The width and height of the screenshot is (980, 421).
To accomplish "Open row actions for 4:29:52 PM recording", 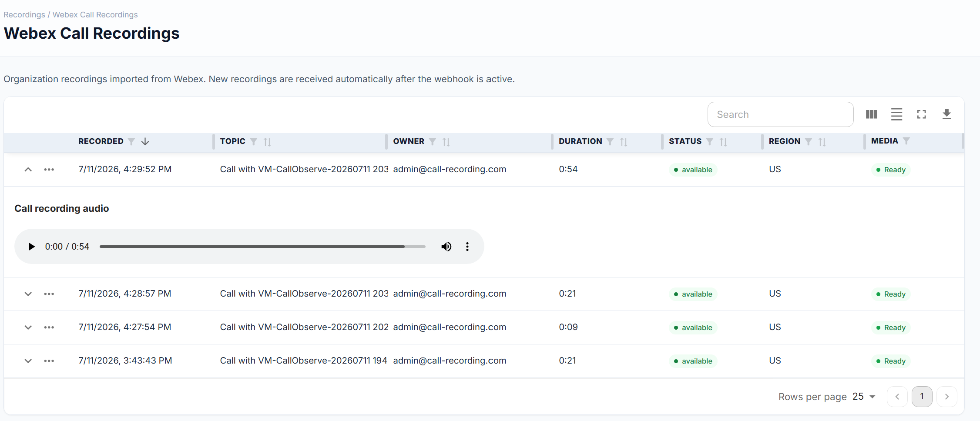I will 49,170.
